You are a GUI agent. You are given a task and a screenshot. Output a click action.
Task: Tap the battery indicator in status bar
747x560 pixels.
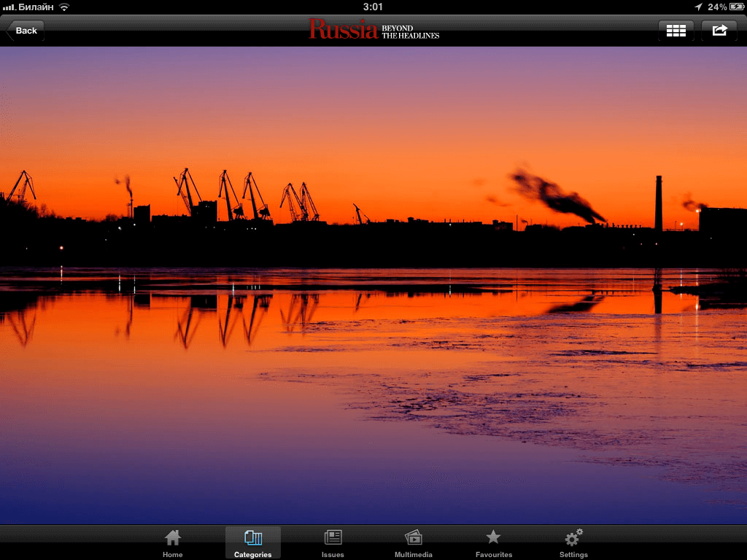coord(737,7)
